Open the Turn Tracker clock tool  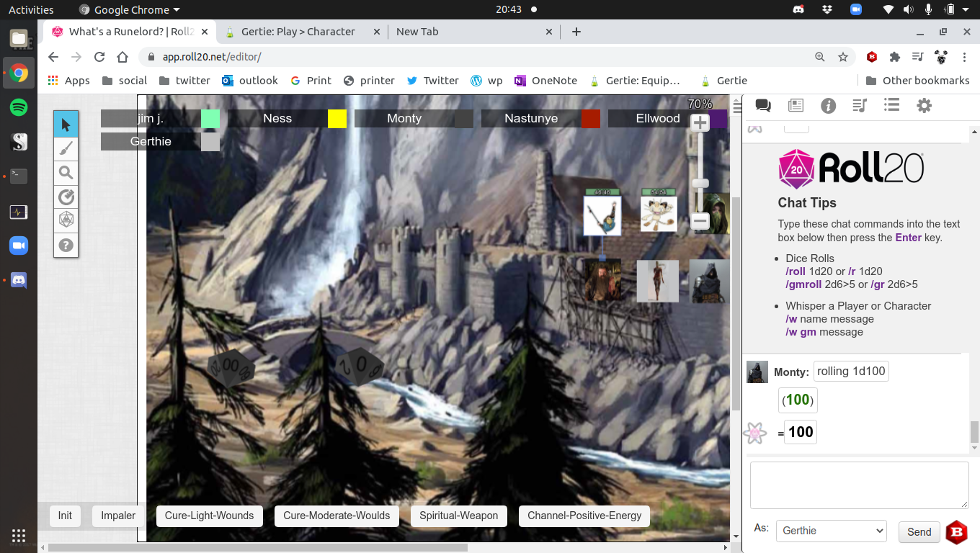click(66, 197)
